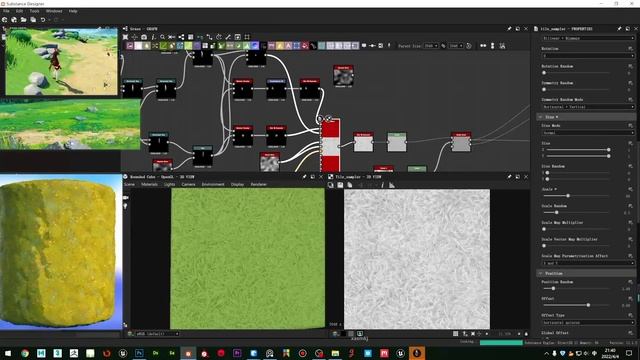Open Offset Type dropdown
This screenshot has height=360, width=640.
(x=588, y=322)
